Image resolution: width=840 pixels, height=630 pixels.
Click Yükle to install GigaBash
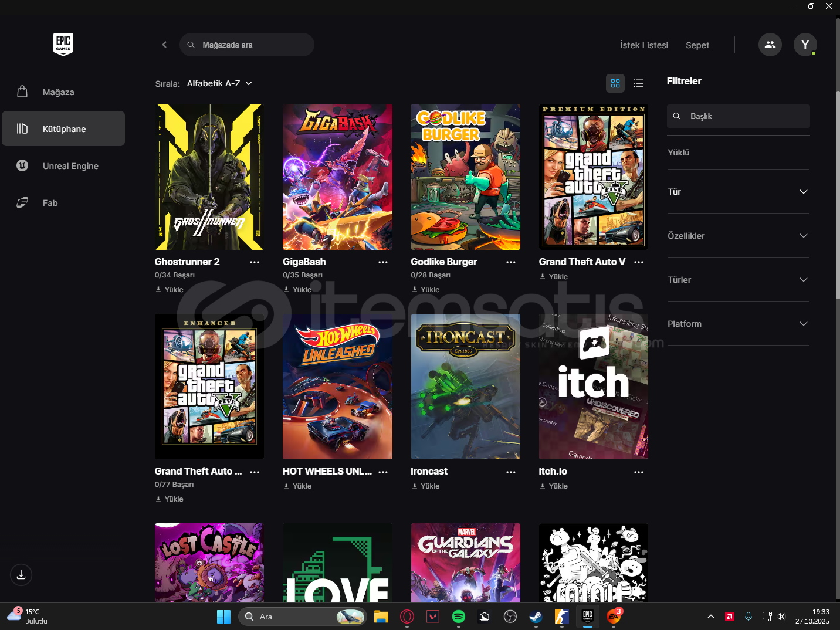click(x=297, y=289)
